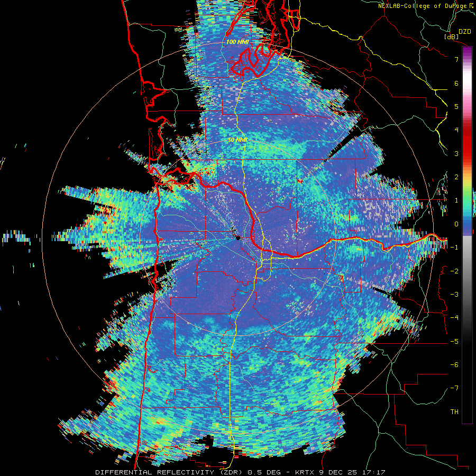Click the radar site dot at the center

point(238,238)
